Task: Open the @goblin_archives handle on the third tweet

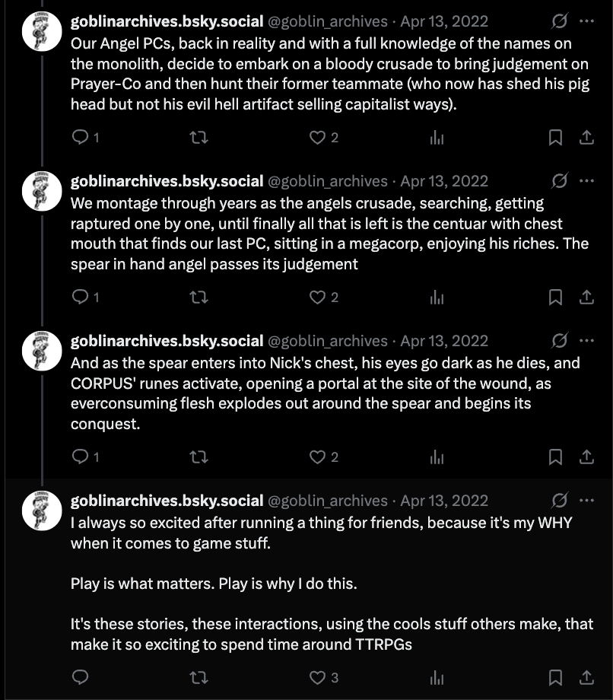Action: click(328, 341)
